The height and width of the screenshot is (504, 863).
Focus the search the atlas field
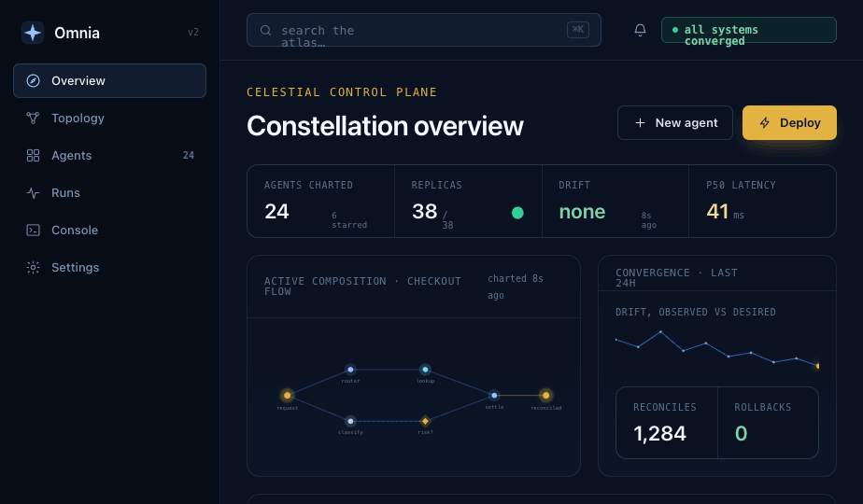tap(424, 30)
